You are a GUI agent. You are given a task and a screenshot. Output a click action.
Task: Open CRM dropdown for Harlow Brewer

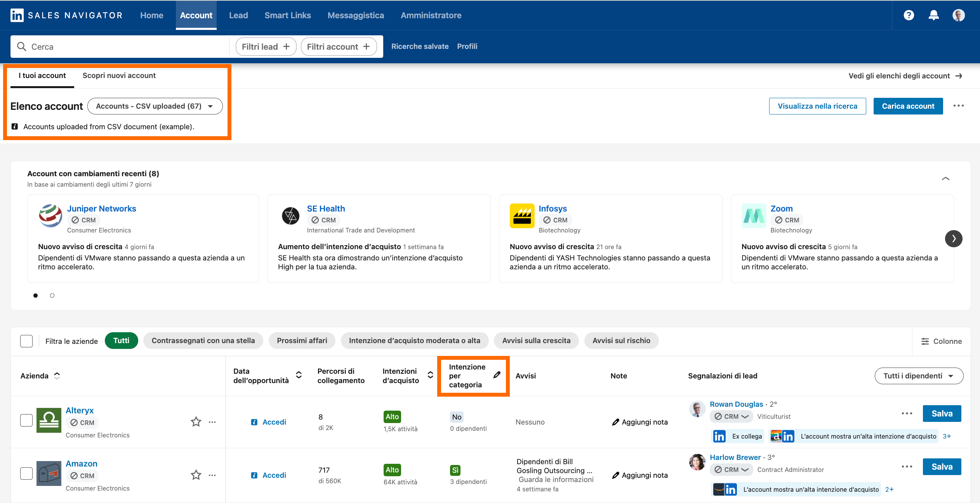pyautogui.click(x=732, y=470)
